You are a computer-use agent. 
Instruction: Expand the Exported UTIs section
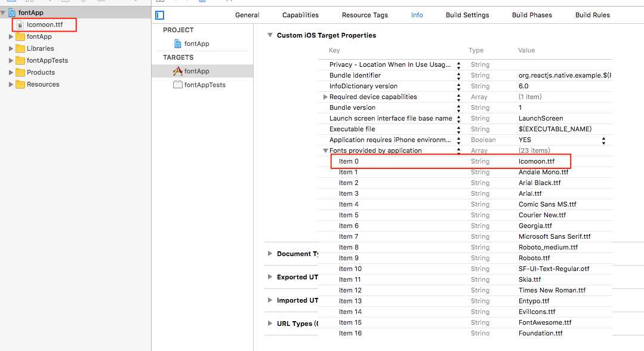[x=270, y=276]
